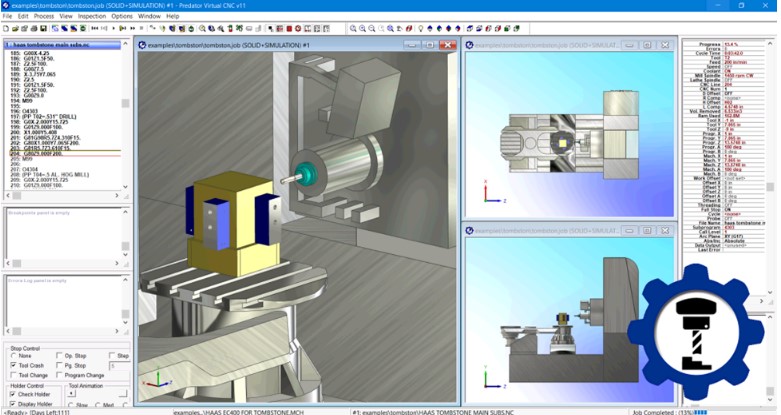Open the File menu
The height and width of the screenshot is (415, 781).
[x=7, y=16]
